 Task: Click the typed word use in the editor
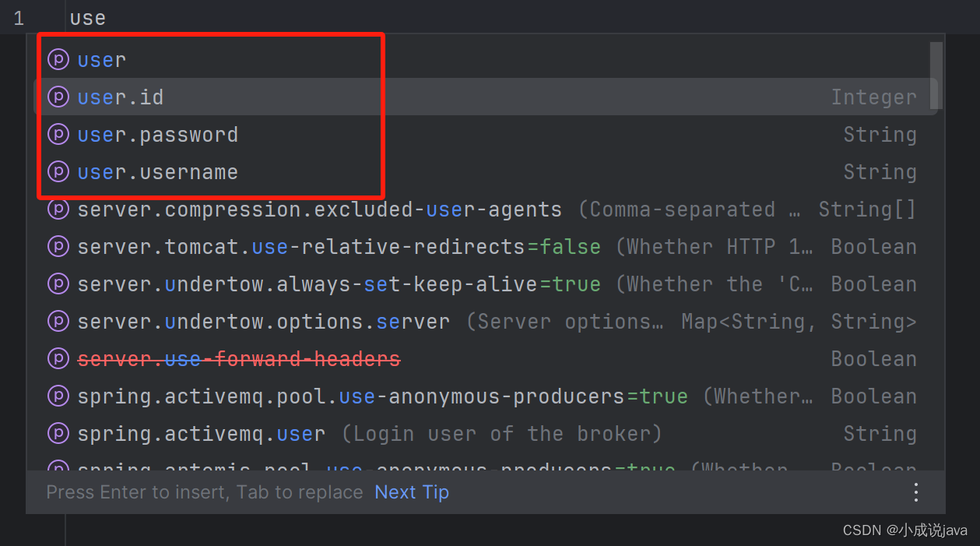tap(87, 17)
